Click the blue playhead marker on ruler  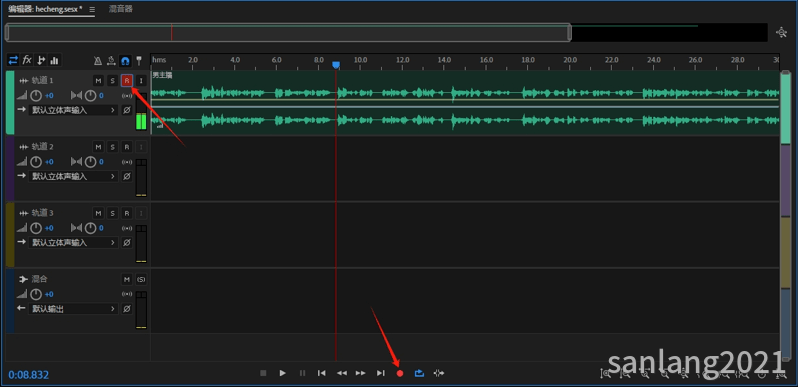336,65
